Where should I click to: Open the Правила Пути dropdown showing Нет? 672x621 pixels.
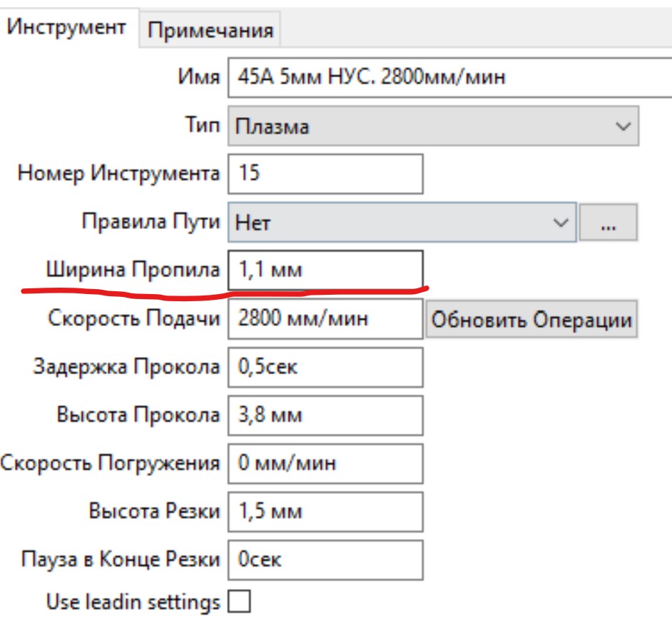(392, 223)
